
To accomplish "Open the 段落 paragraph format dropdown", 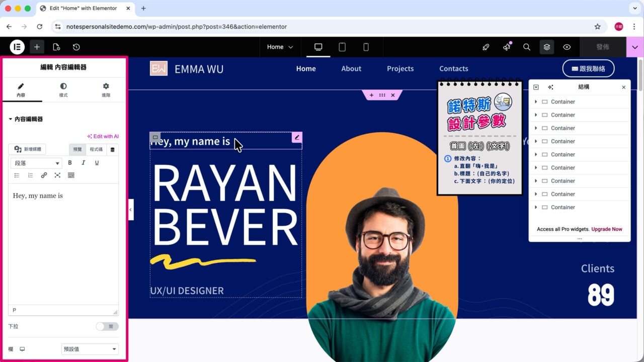I will (36, 163).
